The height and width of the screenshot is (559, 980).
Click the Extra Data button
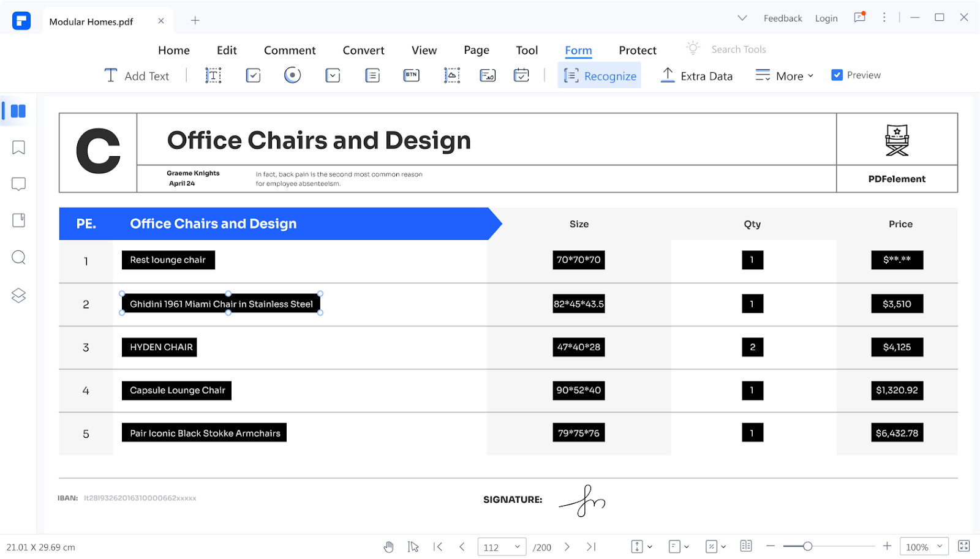coord(697,76)
